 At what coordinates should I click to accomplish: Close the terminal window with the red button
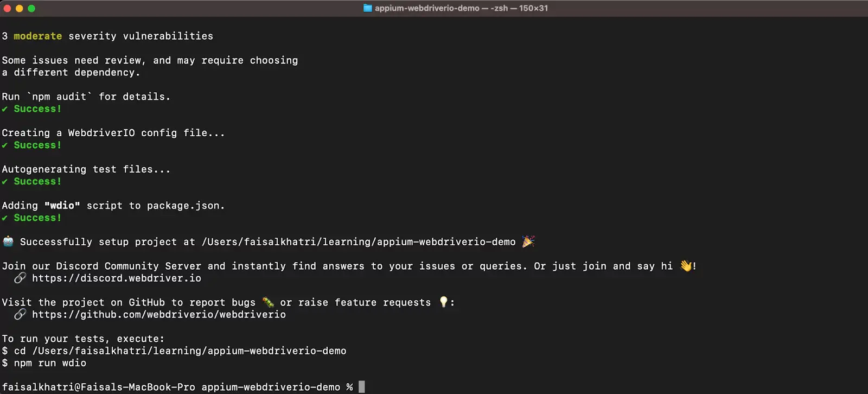pos(7,8)
